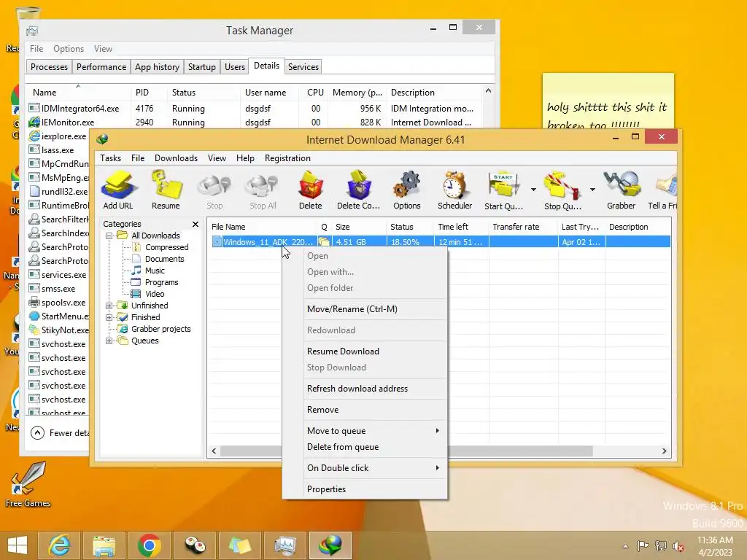Open the IDM Help menu
Screen dimensions: 747x560
[x=245, y=158]
